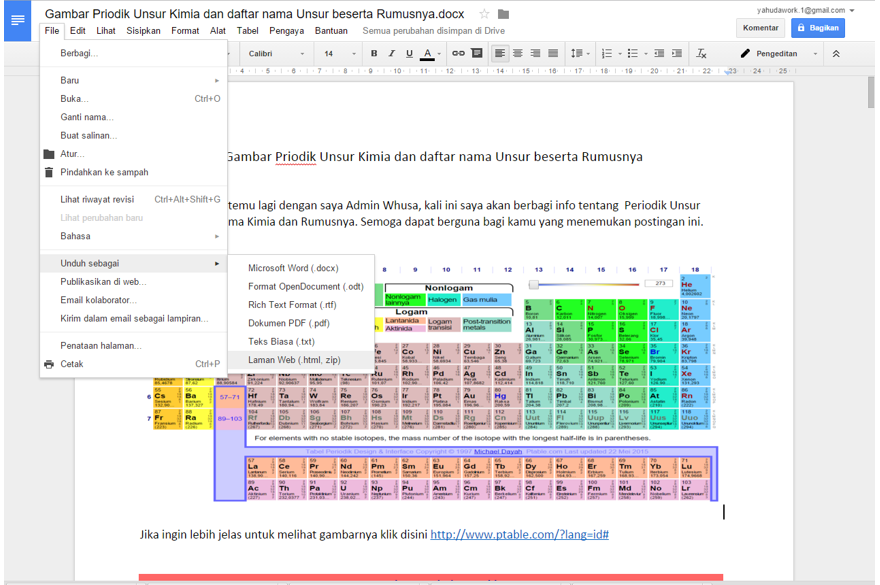
Task: Expand the Baru submenu
Action: [x=134, y=80]
